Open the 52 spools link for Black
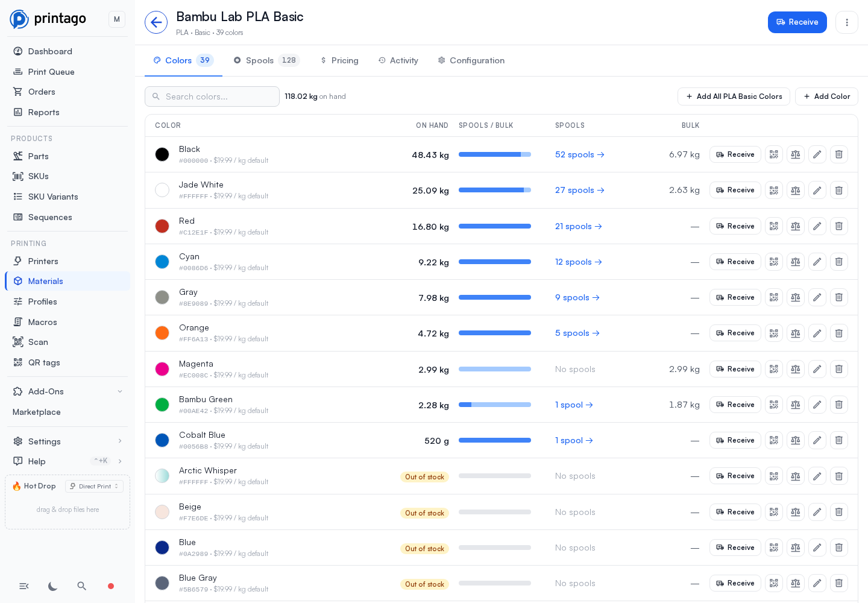 click(x=580, y=154)
